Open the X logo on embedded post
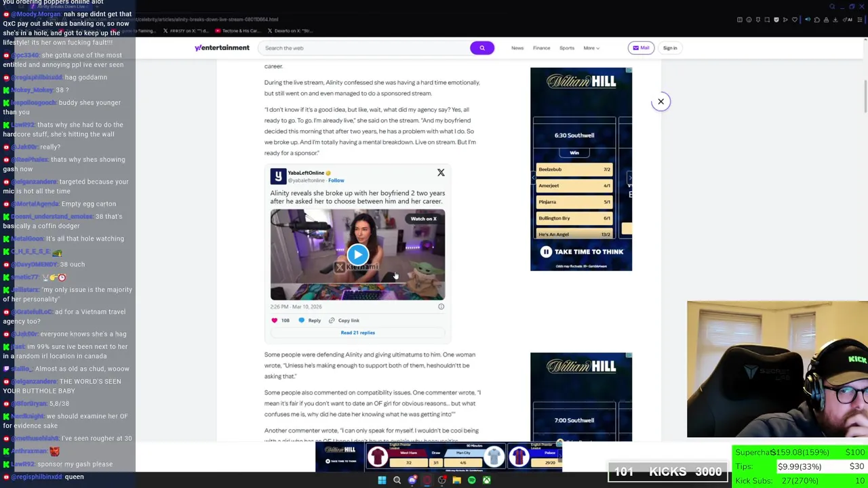The height and width of the screenshot is (488, 868). [x=441, y=173]
